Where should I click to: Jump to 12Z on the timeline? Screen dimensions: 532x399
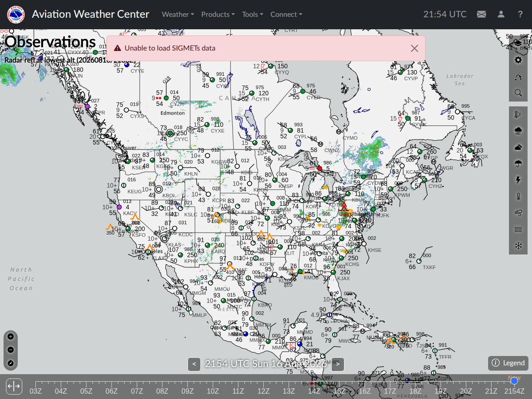[264, 391]
